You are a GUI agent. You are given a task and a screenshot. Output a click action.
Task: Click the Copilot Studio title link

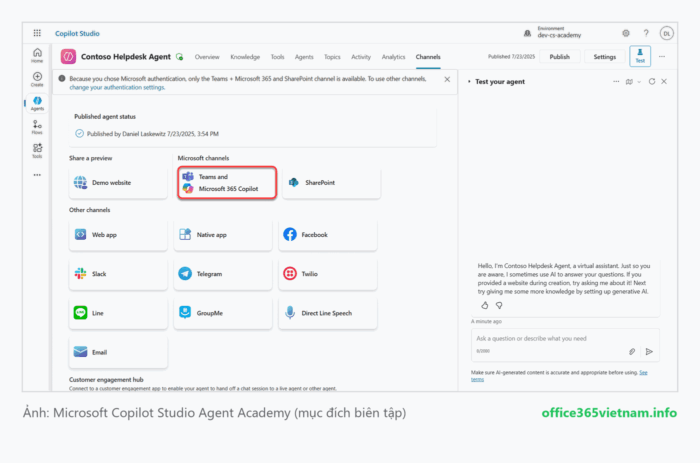click(x=77, y=33)
